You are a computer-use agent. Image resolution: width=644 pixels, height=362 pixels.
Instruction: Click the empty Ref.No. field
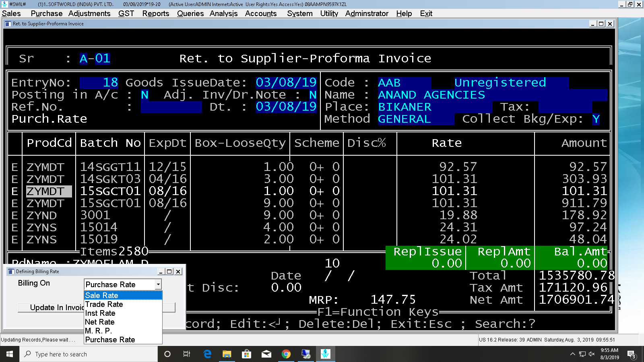pyautogui.click(x=171, y=107)
